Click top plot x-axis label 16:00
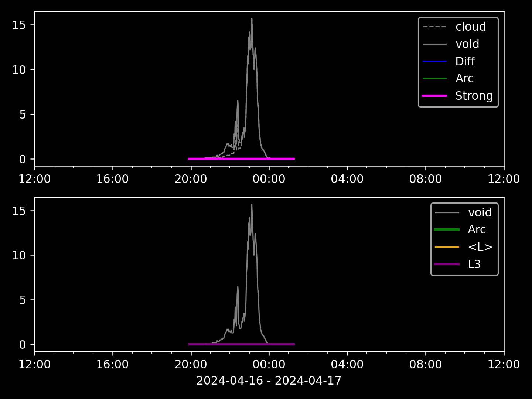Screen dimensions: 532x399 [112, 179]
